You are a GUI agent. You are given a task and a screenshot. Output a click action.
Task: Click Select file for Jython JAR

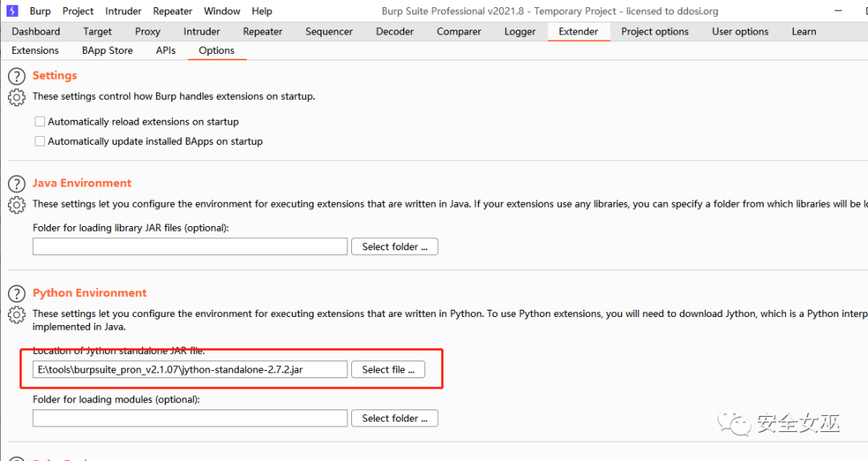[388, 370]
